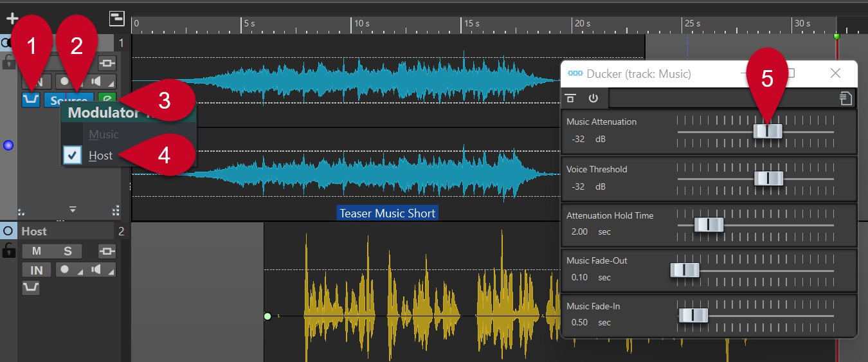This screenshot has width=868, height=362.
Task: Click the Music Fade-In 0.50 value
Action: pyautogui.click(x=579, y=322)
